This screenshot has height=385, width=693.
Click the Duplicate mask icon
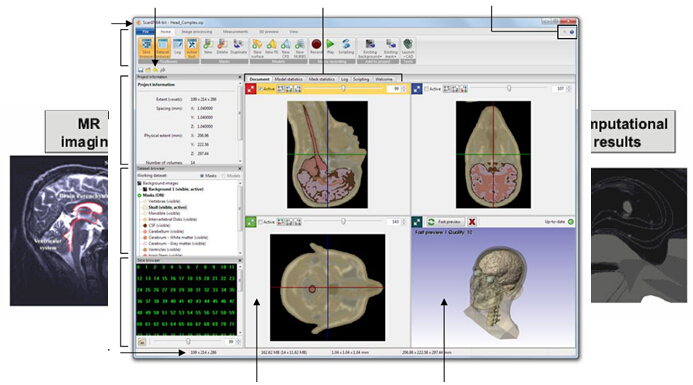238,46
